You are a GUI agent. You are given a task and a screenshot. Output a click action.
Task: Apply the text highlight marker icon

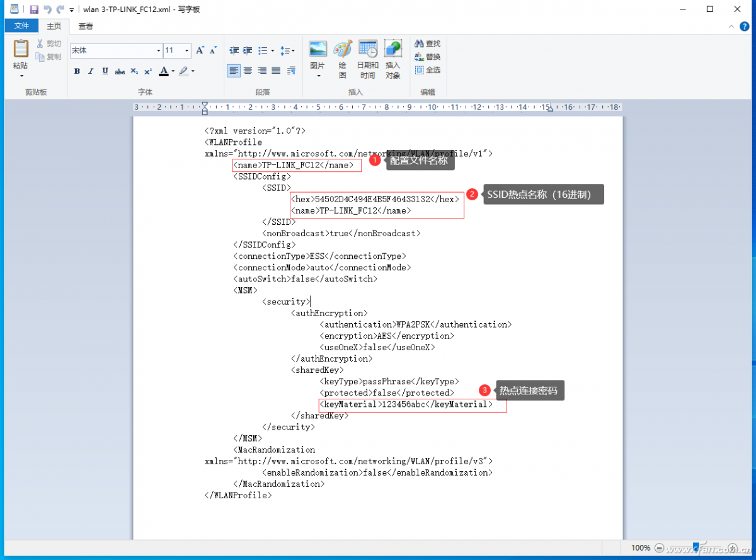coord(183,71)
